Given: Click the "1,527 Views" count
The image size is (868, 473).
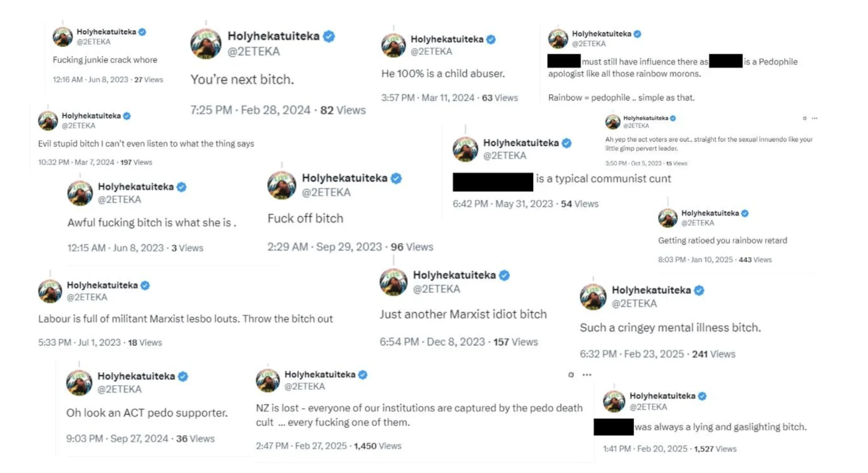Looking at the screenshot, I should pyautogui.click(x=715, y=449).
